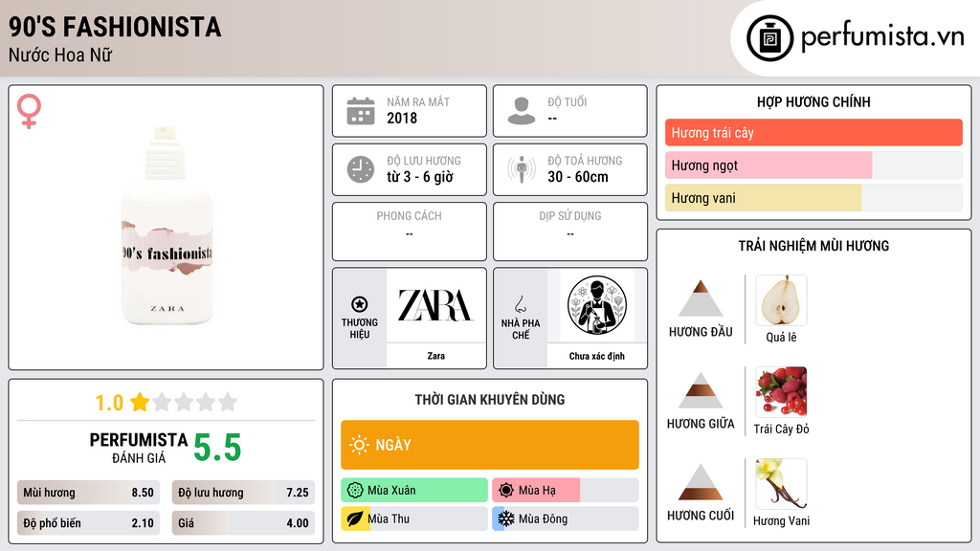Click the Hương vani accord bar
The image size is (980, 551).
point(813,198)
